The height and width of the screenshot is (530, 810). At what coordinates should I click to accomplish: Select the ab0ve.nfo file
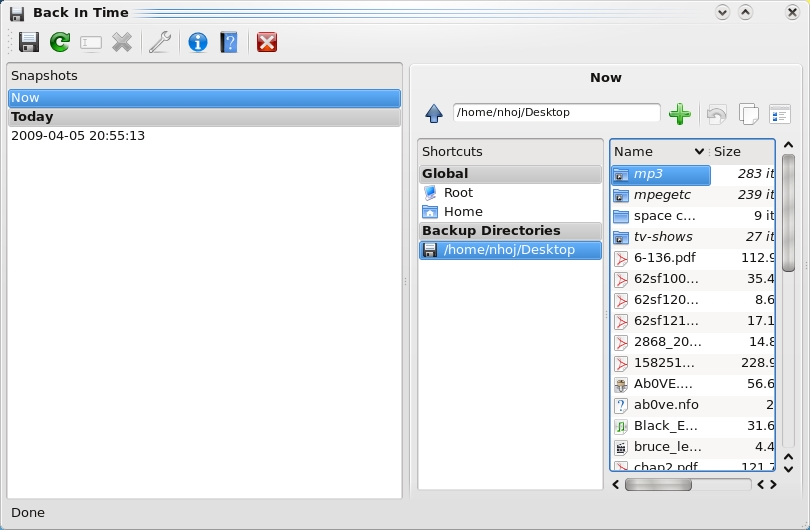click(x=666, y=405)
